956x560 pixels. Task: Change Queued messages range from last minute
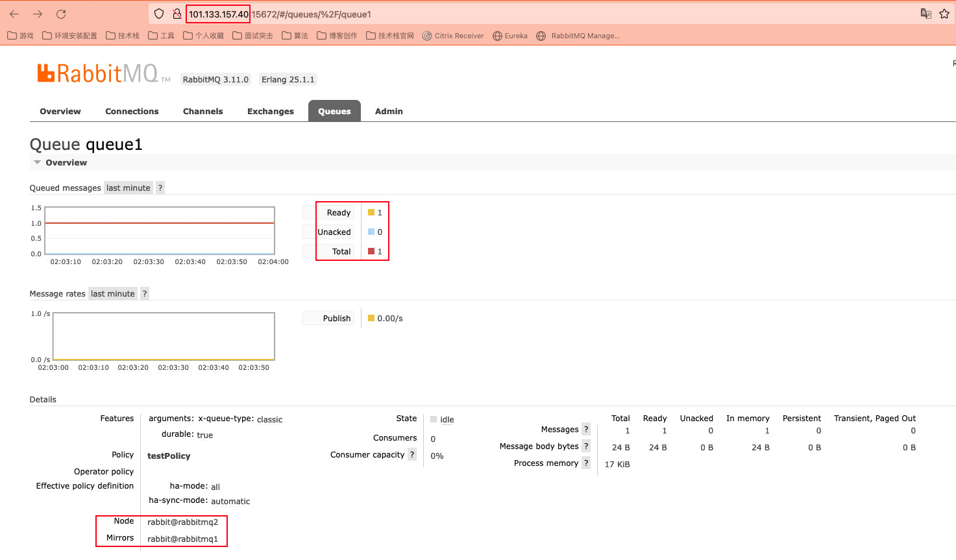[129, 188]
